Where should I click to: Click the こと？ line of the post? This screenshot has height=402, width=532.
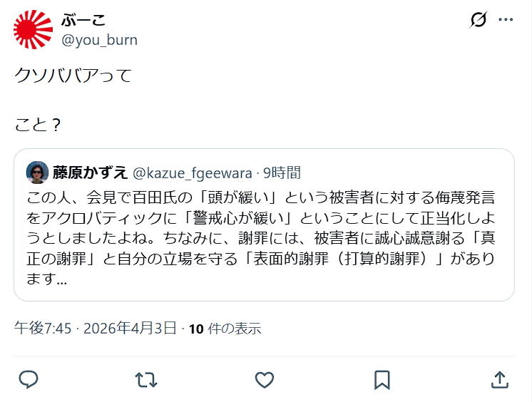[37, 125]
